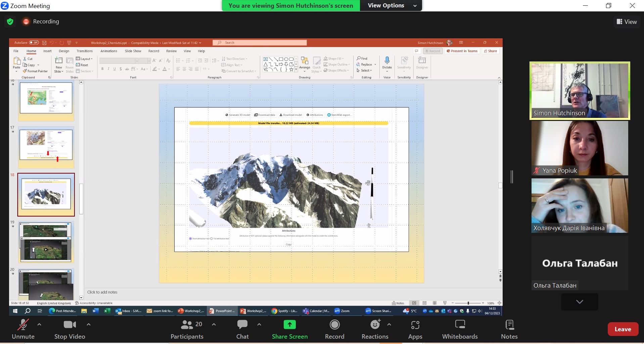644x344 pixels.
Task: Expand audio options arrow beside Unmute
Action: 39,325
